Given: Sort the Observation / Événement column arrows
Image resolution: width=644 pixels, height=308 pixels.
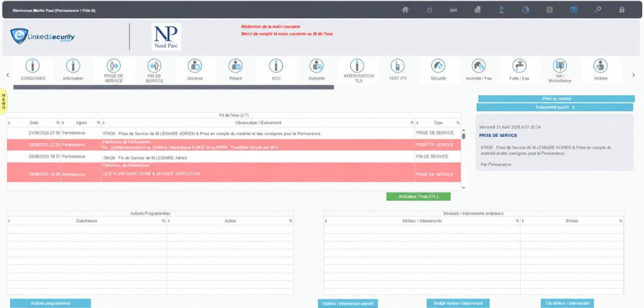Looking at the screenshot, I should click(104, 123).
